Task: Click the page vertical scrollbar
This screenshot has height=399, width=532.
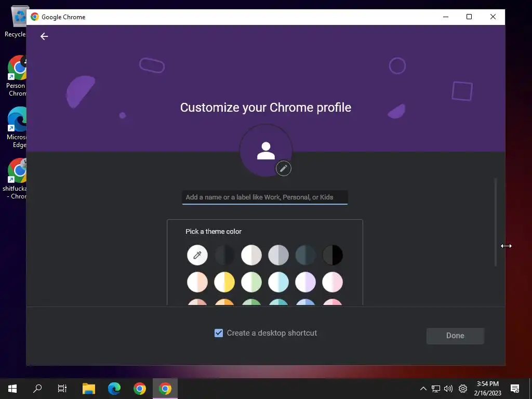Action: point(496,222)
